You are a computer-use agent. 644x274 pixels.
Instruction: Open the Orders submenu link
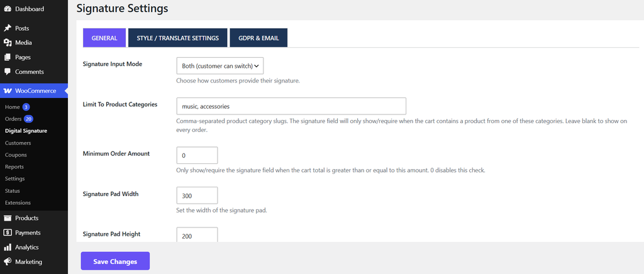click(13, 119)
